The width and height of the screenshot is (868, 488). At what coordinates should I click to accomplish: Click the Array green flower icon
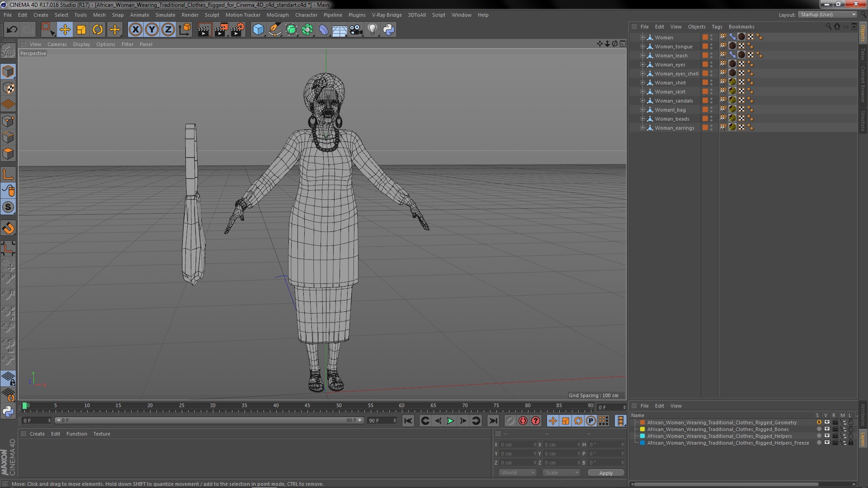pyautogui.click(x=307, y=30)
